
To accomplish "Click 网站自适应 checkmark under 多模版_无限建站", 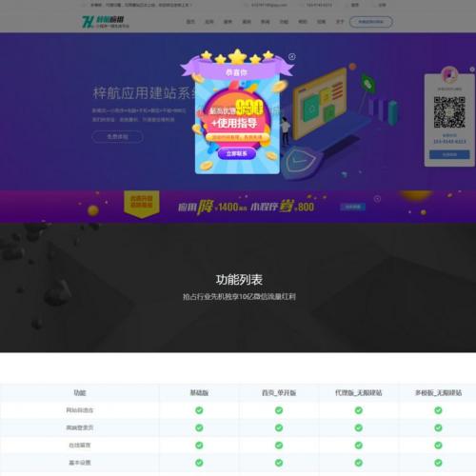I will click(438, 410).
